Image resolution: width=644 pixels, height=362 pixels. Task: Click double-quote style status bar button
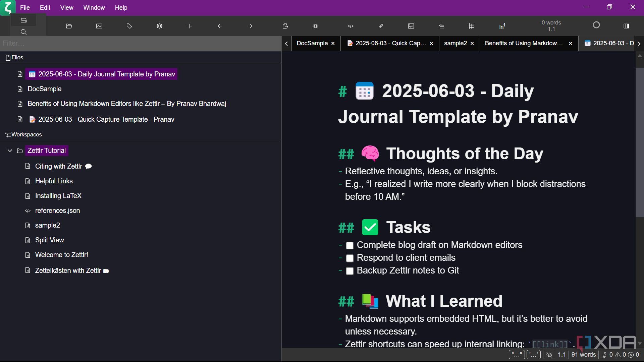coord(517,355)
